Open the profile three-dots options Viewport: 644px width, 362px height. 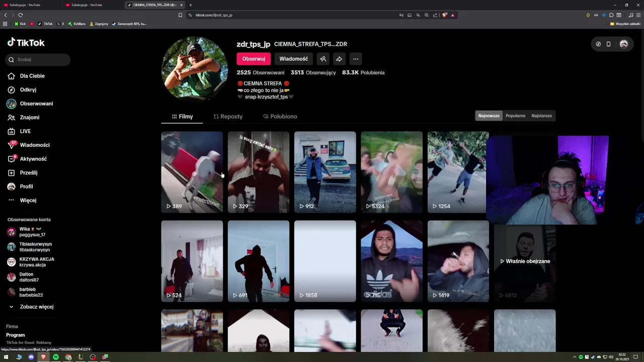[356, 59]
